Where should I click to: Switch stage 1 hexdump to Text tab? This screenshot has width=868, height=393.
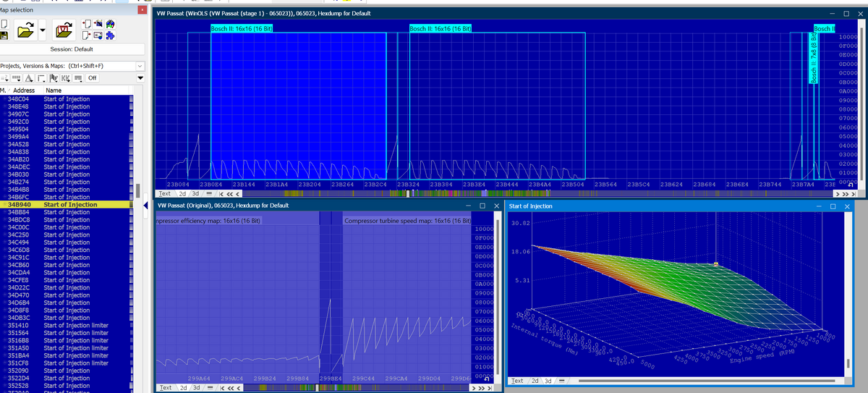(x=165, y=194)
